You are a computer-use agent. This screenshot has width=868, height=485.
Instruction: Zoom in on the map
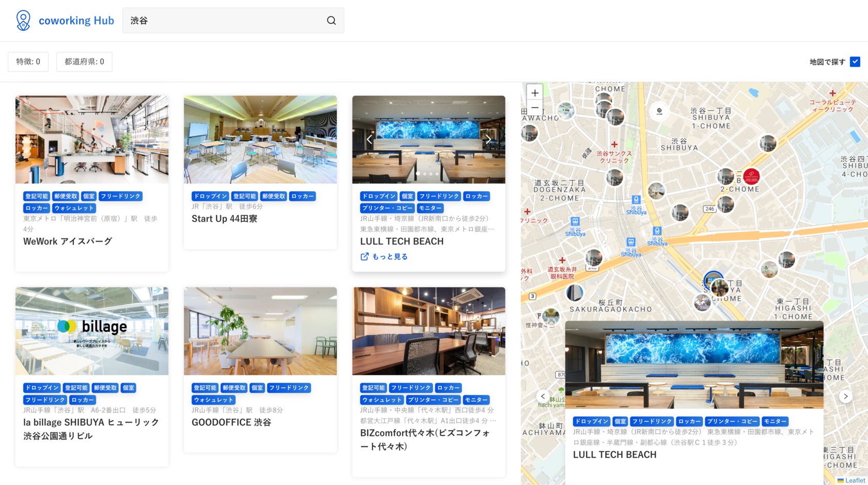(535, 93)
